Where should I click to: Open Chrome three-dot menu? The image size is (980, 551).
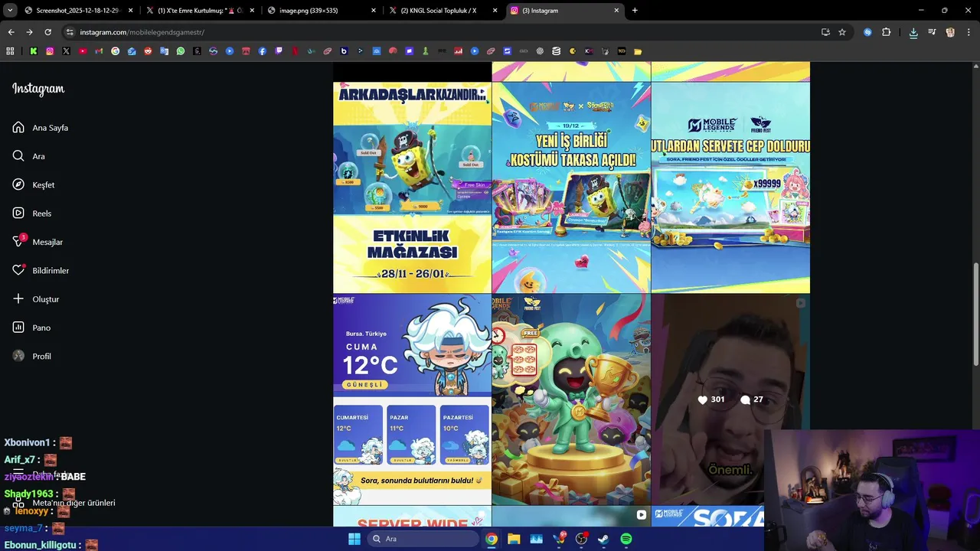[968, 32]
